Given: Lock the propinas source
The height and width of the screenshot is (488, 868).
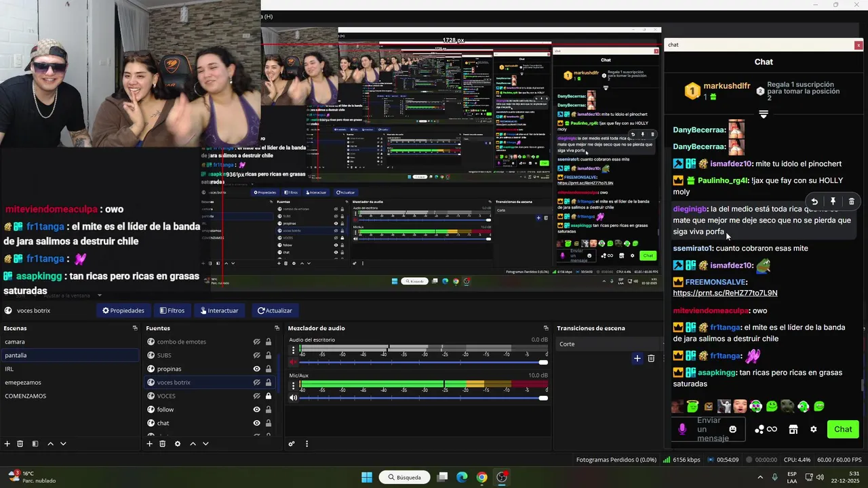Looking at the screenshot, I should tap(269, 369).
